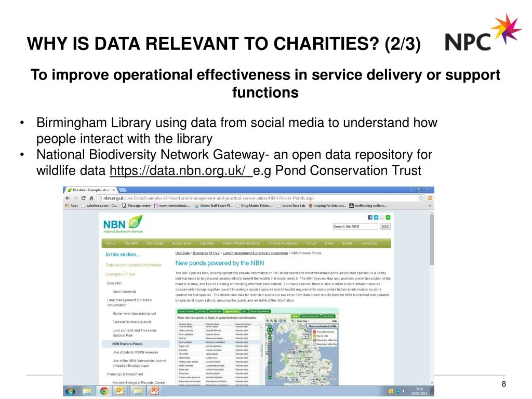Open the Drug Matrix Eviden... bookmark
The width and height of the screenshot is (532, 399).
[x=254, y=206]
